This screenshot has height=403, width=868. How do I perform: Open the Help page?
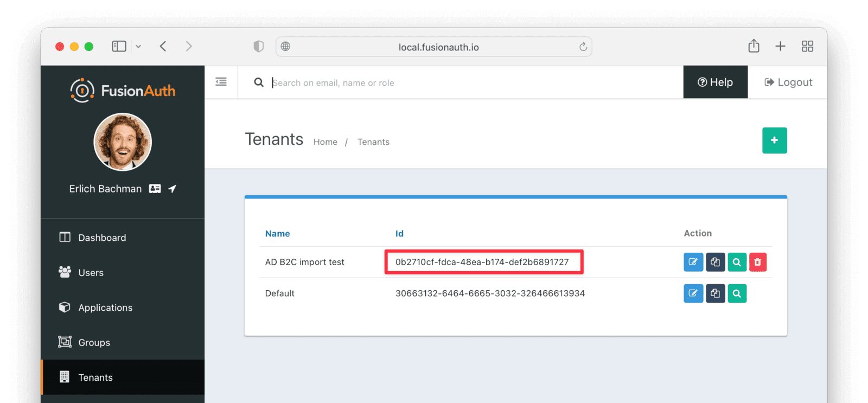tap(715, 82)
